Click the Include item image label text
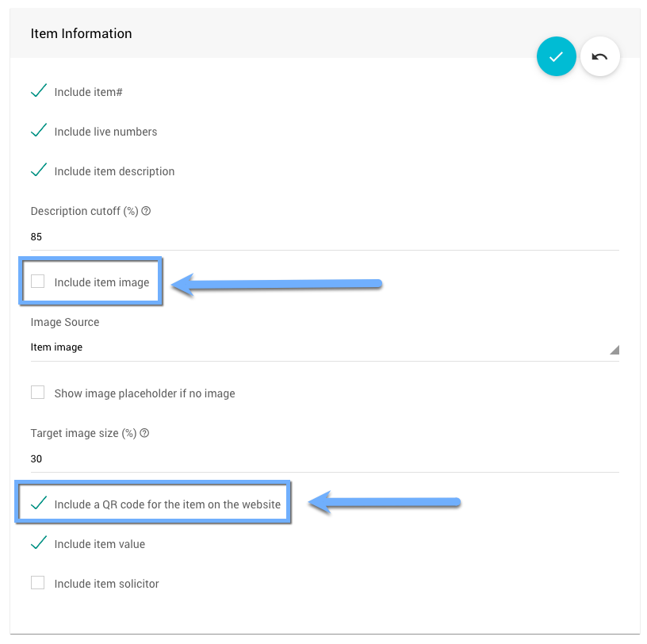Screen dimensions: 647x644 click(101, 282)
